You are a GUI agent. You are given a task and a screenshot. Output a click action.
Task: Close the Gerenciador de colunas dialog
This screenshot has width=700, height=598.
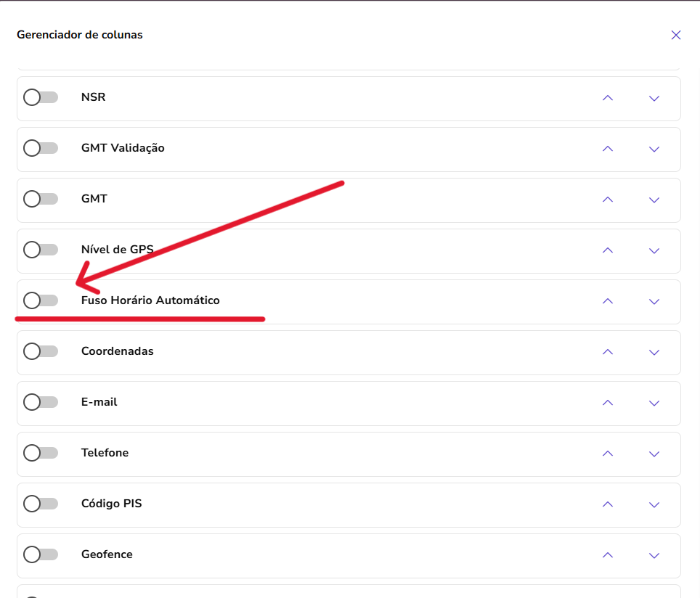click(676, 35)
